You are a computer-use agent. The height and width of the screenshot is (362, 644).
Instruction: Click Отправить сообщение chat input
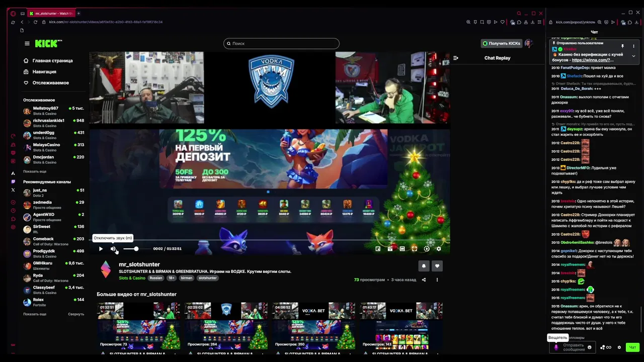click(x=574, y=347)
